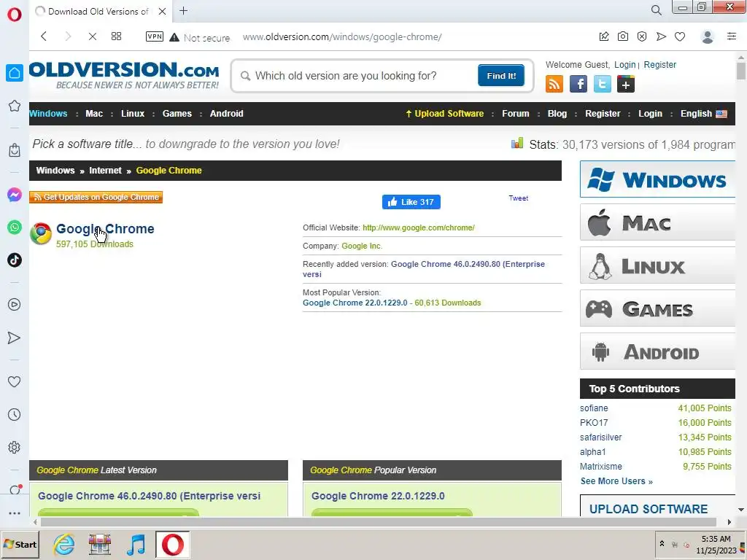Click the RSS feed orange icon
Viewport: 747px width, 560px height.
pos(554,85)
